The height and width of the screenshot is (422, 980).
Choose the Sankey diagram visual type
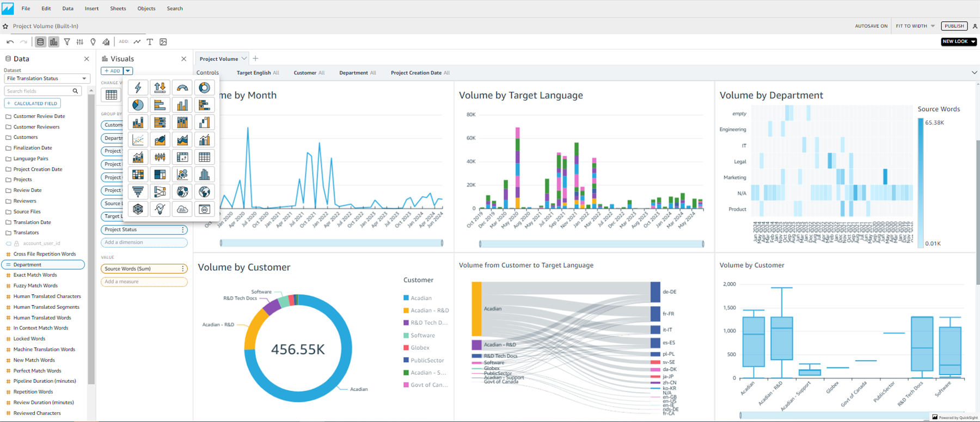tap(160, 191)
